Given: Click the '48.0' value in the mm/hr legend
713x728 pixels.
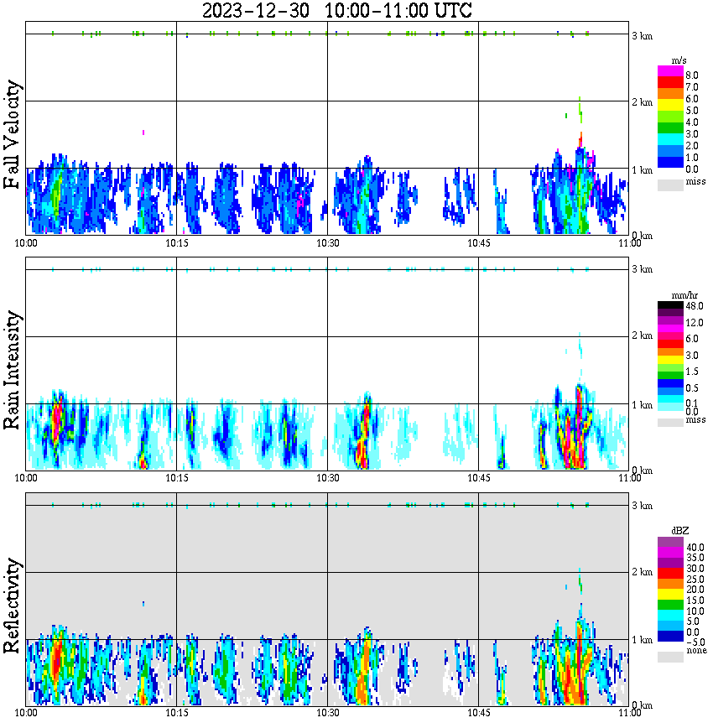Looking at the screenshot, I should pos(695,306).
